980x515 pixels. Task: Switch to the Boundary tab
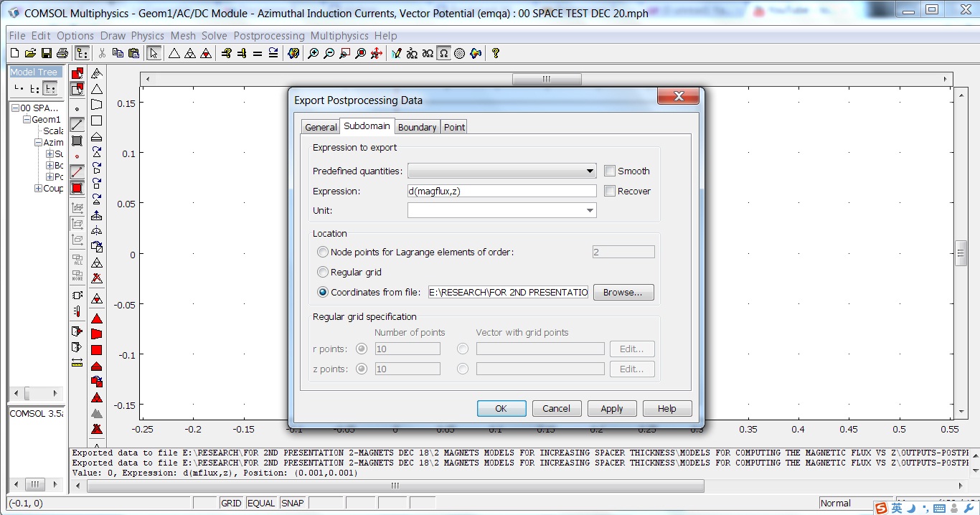point(417,127)
